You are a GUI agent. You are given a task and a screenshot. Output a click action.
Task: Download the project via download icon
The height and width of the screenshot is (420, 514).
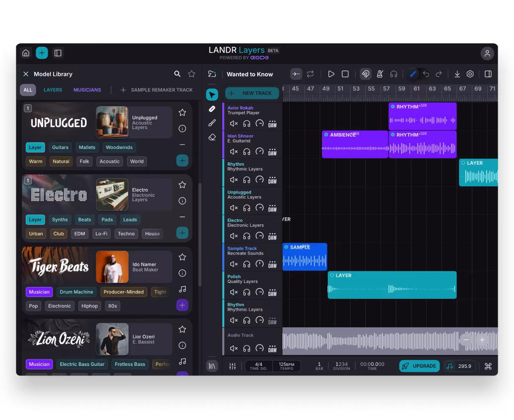[x=457, y=74]
